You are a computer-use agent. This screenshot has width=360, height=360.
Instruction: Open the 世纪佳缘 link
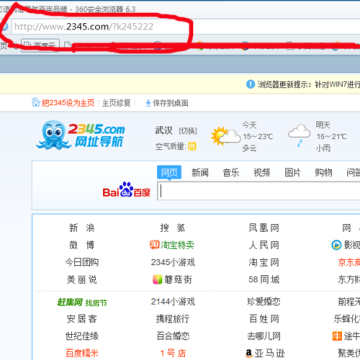[x=82, y=336]
